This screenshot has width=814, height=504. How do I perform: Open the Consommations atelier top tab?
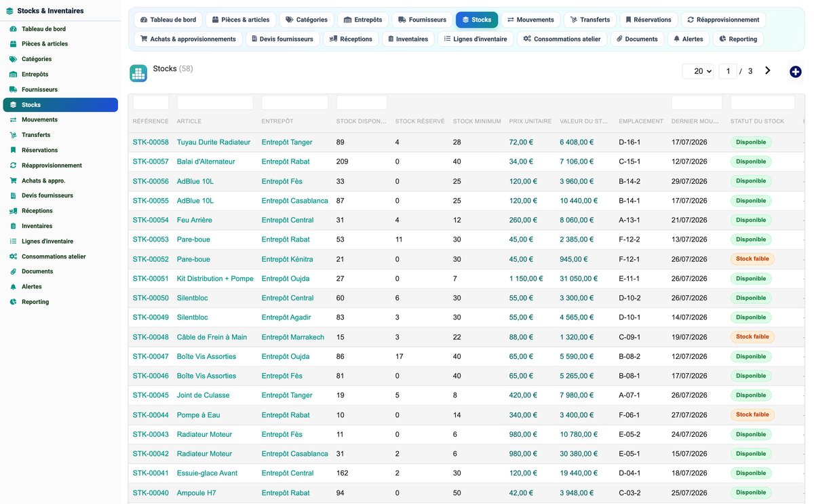coord(562,39)
